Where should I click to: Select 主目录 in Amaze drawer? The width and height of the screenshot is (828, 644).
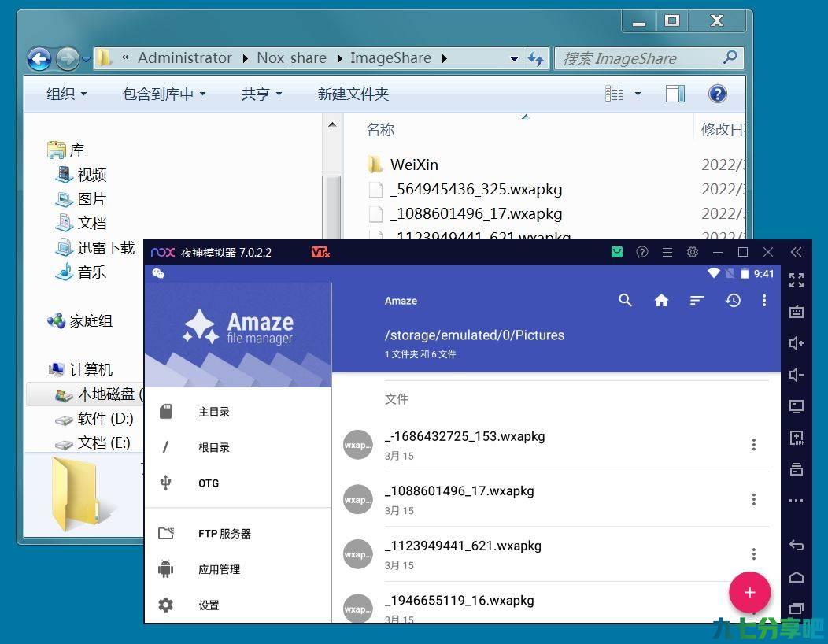[x=238, y=412]
